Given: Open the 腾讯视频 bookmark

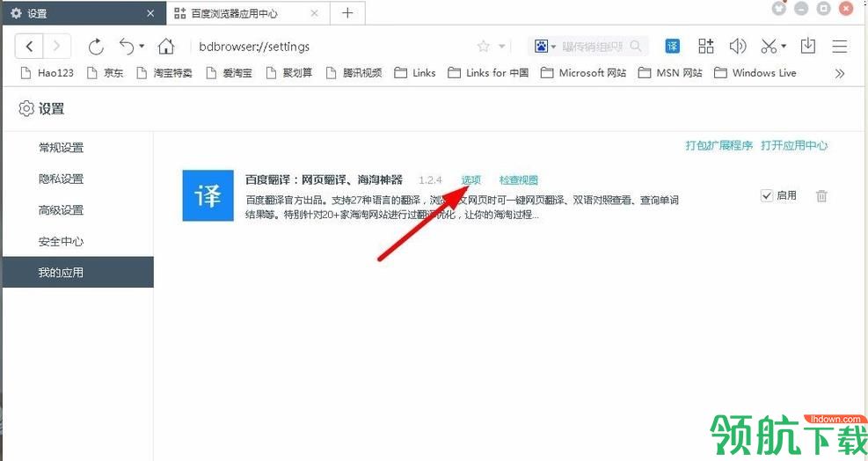Looking at the screenshot, I should click(x=354, y=73).
